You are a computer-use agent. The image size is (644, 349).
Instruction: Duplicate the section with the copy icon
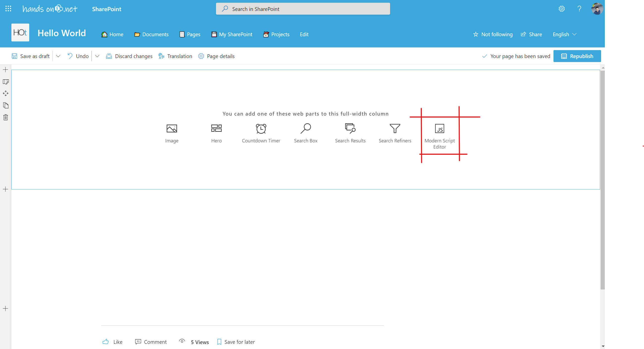click(x=5, y=105)
